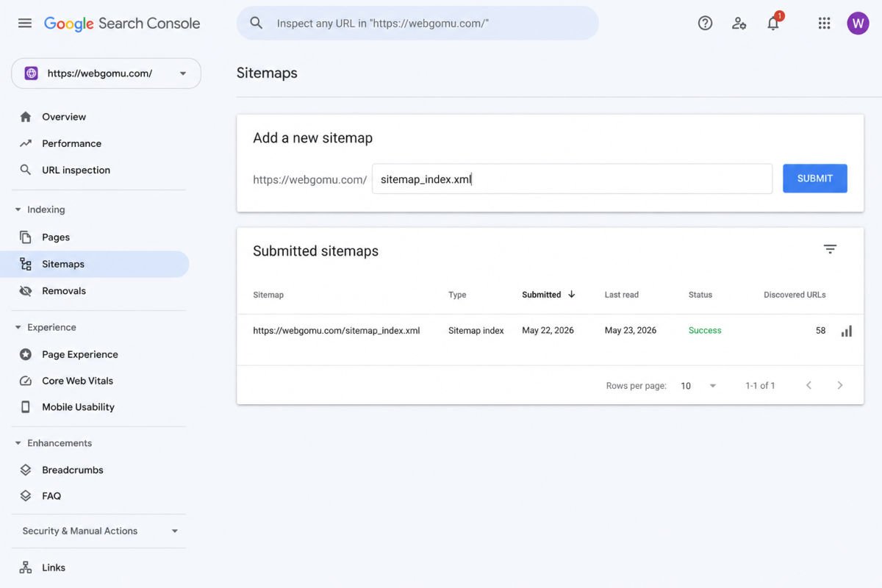Click the Success status text
This screenshot has width=882, height=588.
tap(705, 331)
